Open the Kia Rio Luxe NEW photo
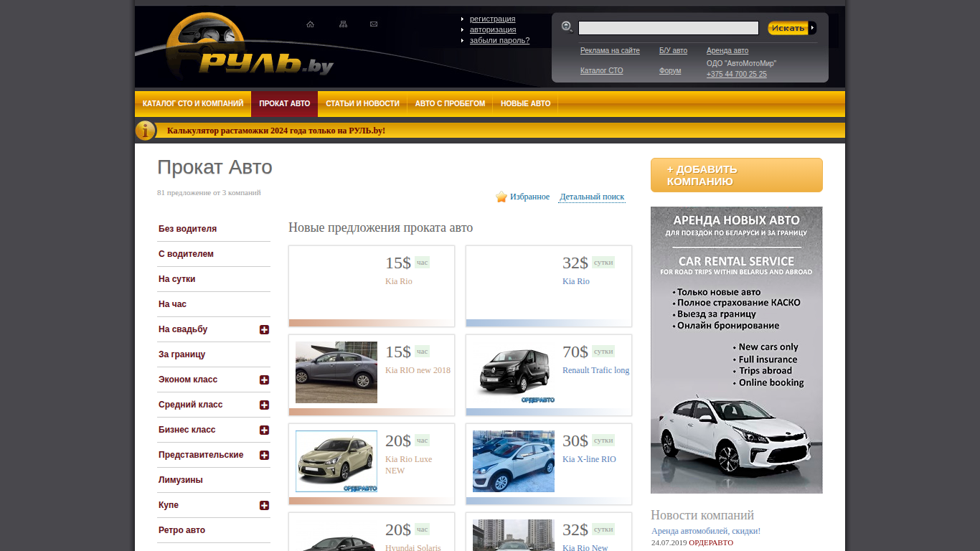Image resolution: width=980 pixels, height=551 pixels. coord(336,461)
